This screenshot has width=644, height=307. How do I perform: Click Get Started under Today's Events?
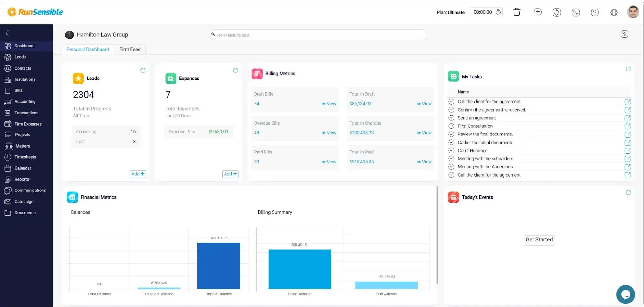[539, 240]
